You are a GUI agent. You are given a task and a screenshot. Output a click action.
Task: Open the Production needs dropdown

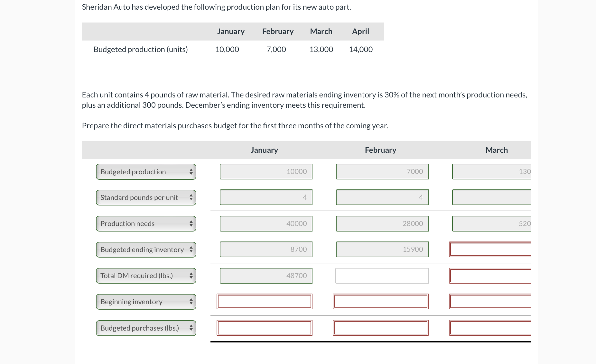point(146,223)
